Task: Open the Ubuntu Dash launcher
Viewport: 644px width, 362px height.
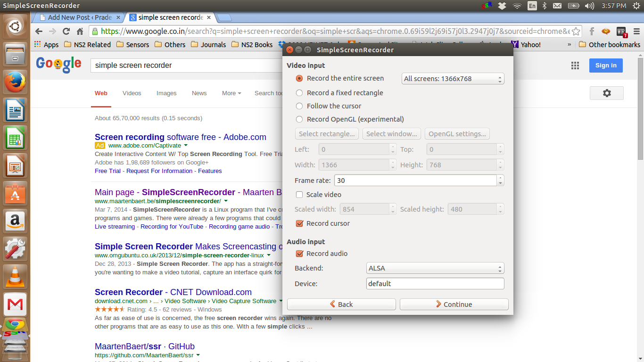Action: [x=15, y=26]
